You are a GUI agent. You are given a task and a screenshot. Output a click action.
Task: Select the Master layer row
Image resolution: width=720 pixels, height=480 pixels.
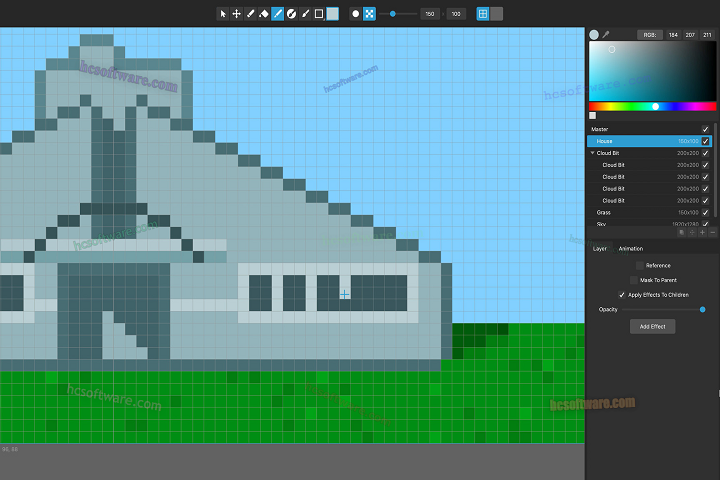pos(649,129)
